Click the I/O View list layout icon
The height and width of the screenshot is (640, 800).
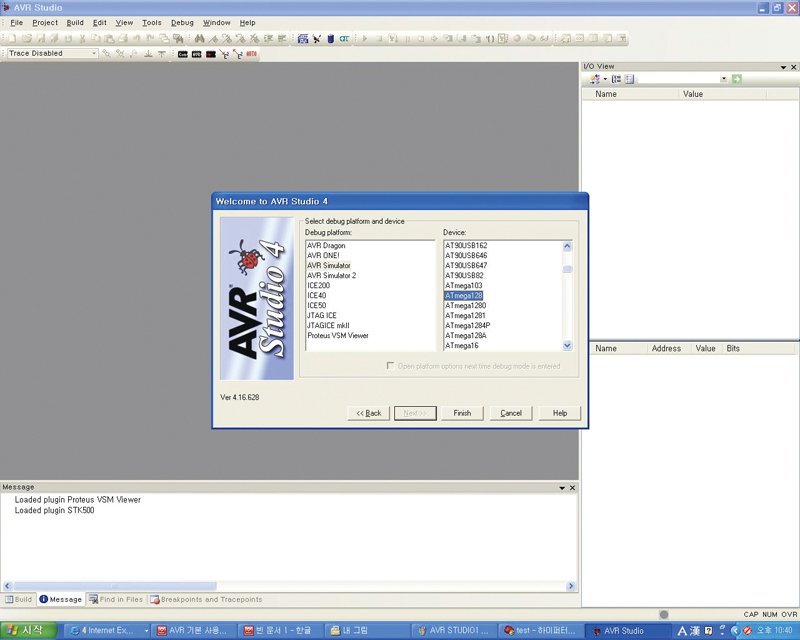click(x=629, y=79)
